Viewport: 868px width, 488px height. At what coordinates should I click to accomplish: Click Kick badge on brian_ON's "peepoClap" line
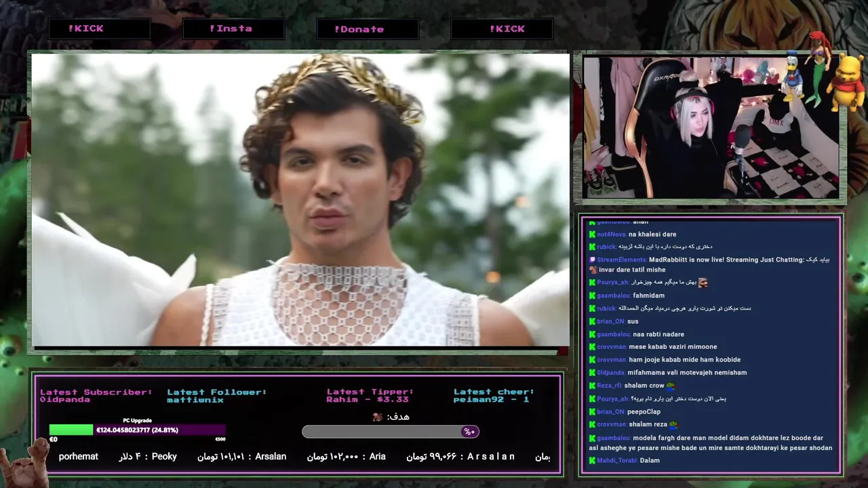point(592,411)
